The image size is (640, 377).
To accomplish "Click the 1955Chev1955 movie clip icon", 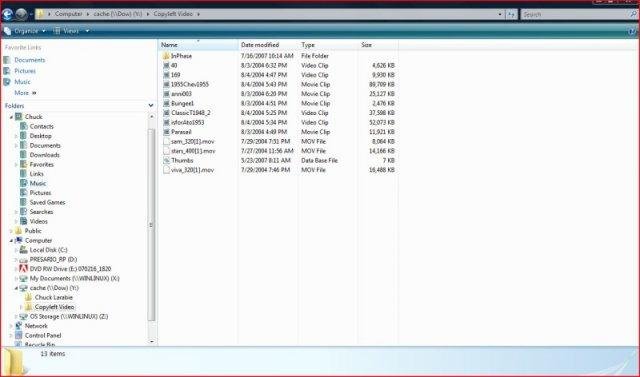I will point(166,84).
